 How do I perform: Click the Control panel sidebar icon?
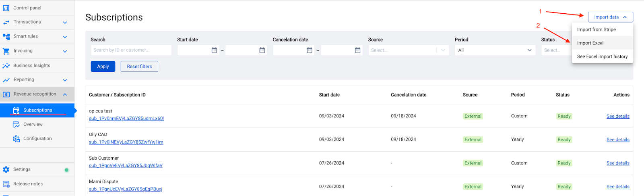(6, 8)
